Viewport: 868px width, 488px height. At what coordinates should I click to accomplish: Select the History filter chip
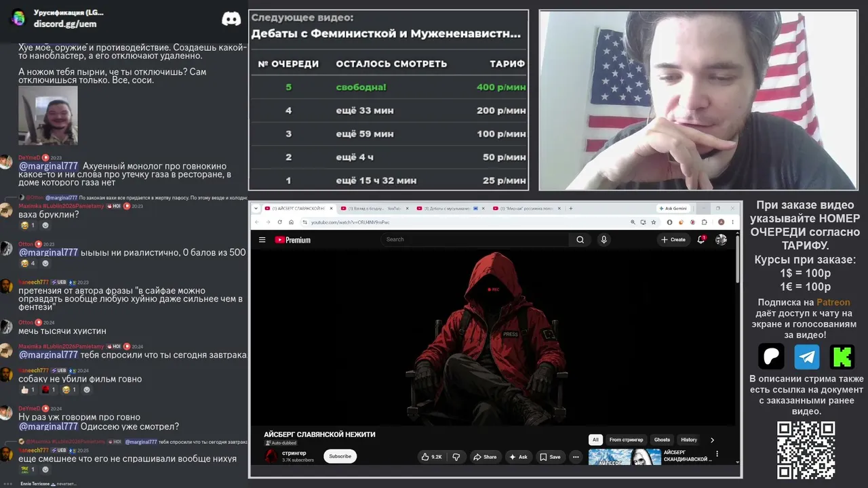click(689, 440)
